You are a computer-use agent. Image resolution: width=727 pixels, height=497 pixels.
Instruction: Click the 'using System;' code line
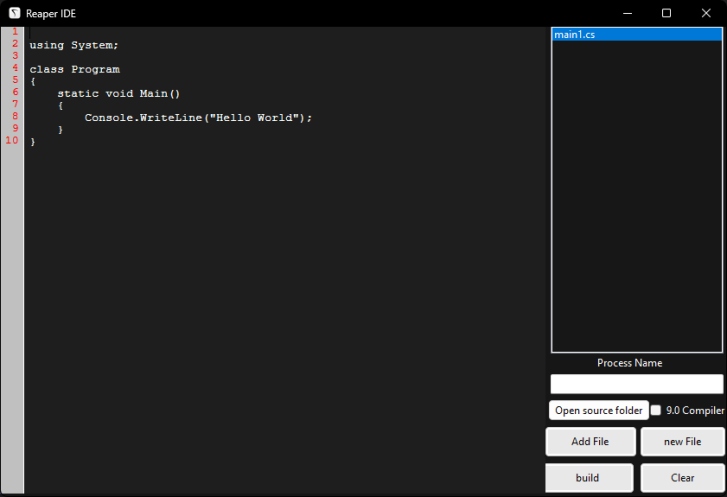pos(74,45)
